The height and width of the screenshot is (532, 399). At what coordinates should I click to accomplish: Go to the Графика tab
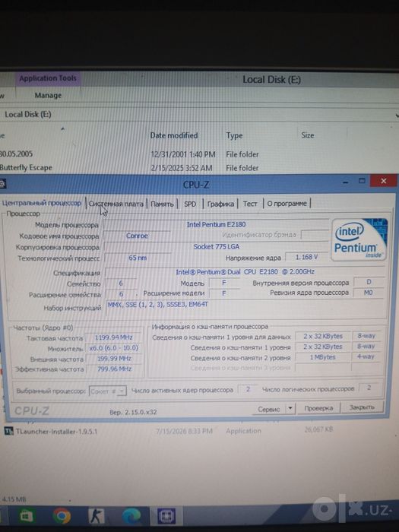click(220, 204)
